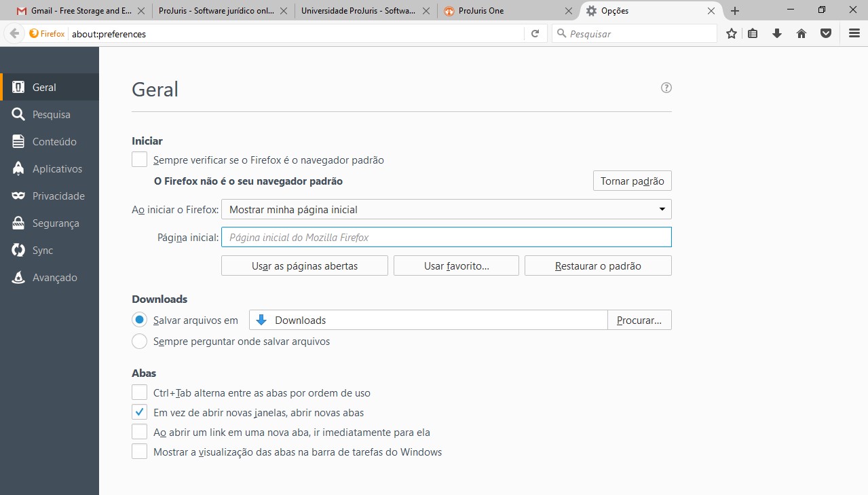Enable Ctrl+Tab cycles tabs by usage order
This screenshot has height=495, width=868.
140,392
